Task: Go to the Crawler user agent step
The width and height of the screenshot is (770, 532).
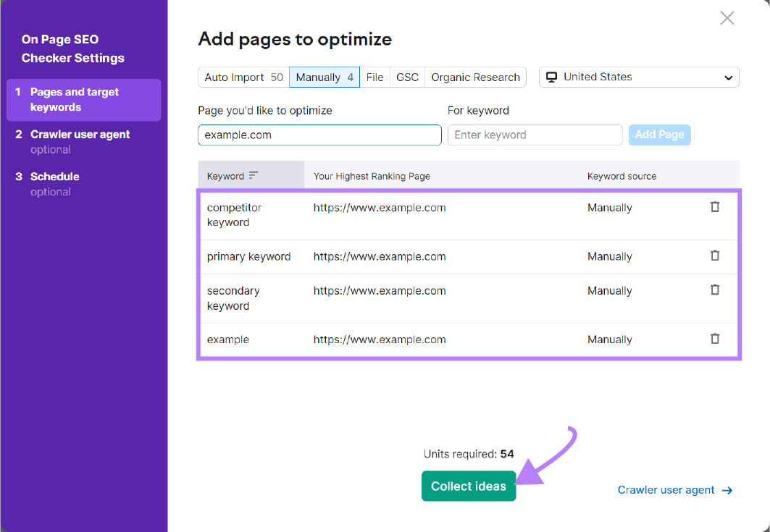Action: click(x=80, y=134)
